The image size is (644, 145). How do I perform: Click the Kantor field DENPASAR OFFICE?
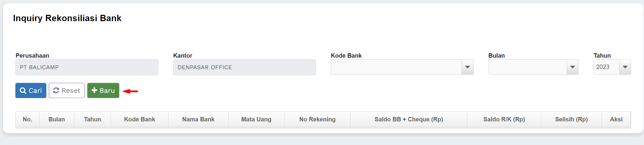(x=244, y=67)
